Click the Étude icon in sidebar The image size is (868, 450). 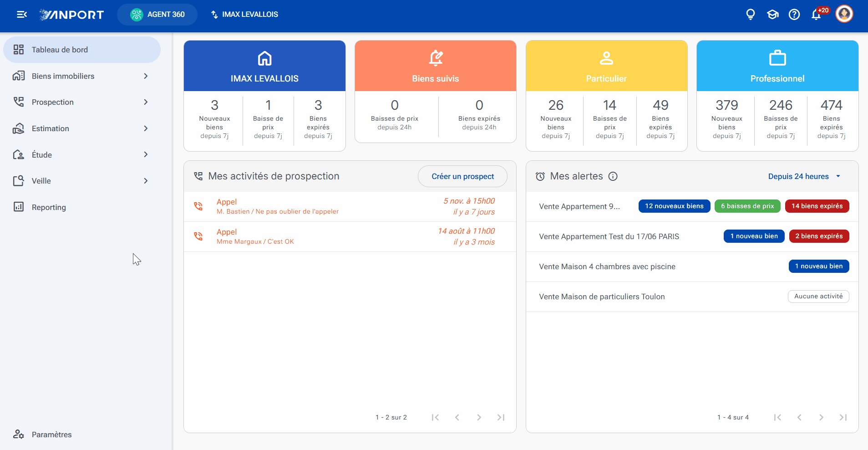(x=19, y=155)
